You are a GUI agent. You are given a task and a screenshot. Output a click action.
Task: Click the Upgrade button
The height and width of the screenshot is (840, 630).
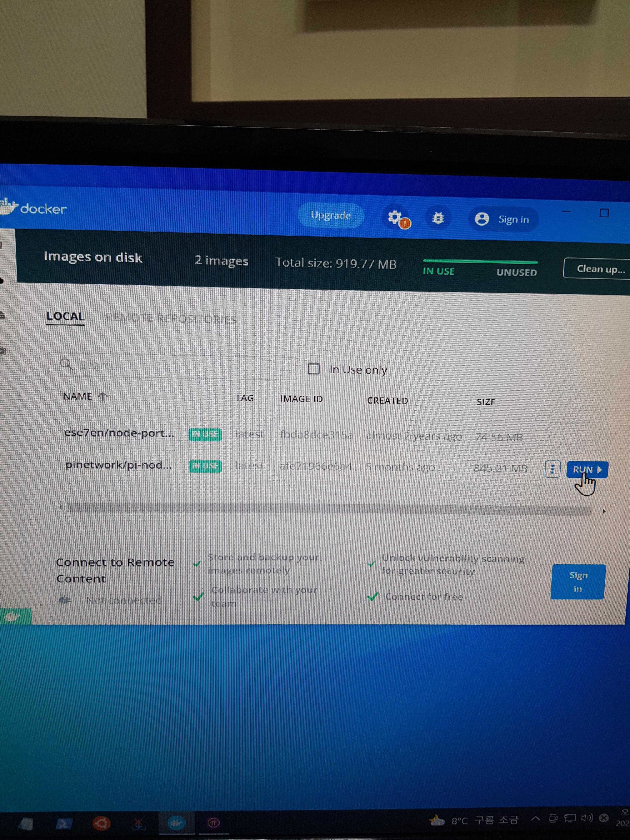[331, 215]
